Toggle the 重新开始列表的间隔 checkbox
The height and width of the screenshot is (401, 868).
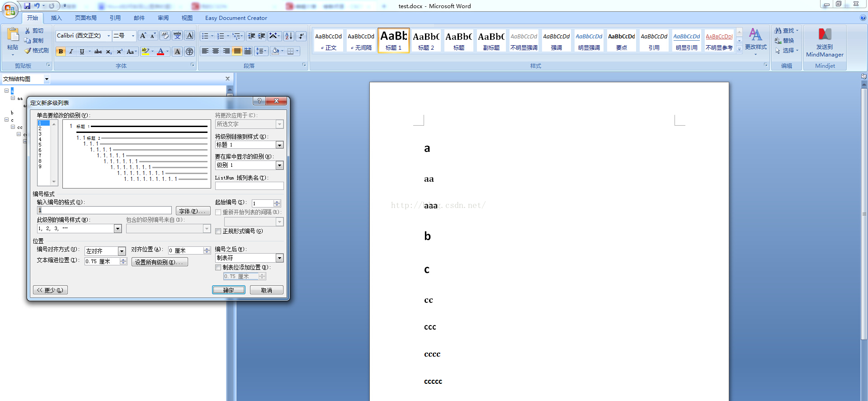click(x=218, y=212)
